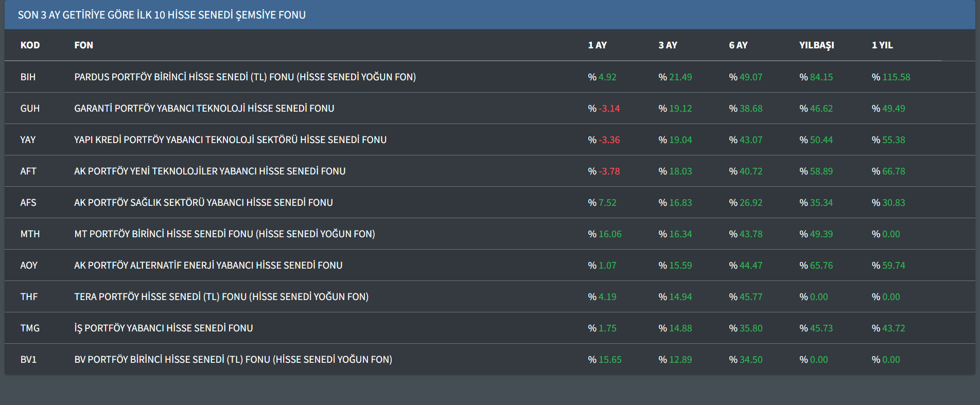Image resolution: width=980 pixels, height=405 pixels.
Task: Click the 115.58 one-year return value
Action: pyautogui.click(x=896, y=77)
